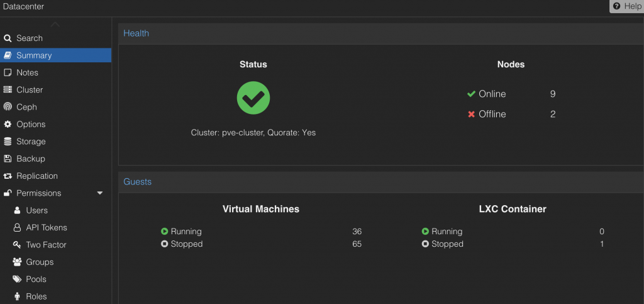Screen dimensions: 644x304
Task: Click the green Online nodes check icon
Action: (x=471, y=94)
